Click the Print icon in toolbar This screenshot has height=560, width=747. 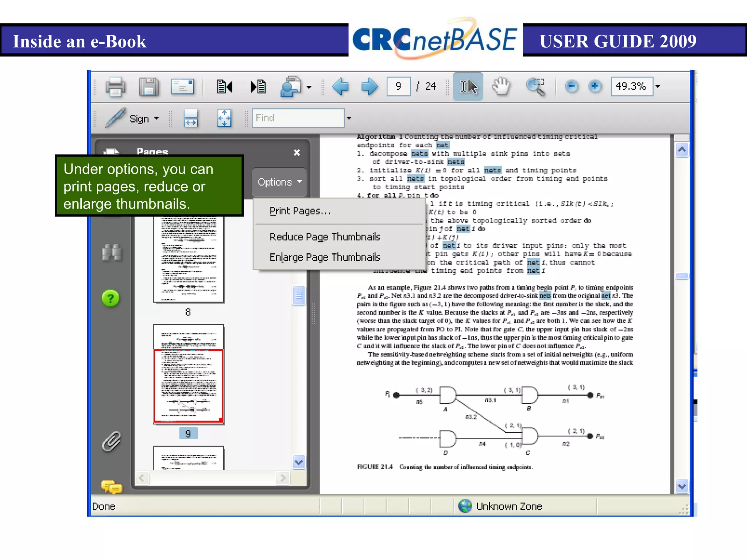[x=115, y=87]
